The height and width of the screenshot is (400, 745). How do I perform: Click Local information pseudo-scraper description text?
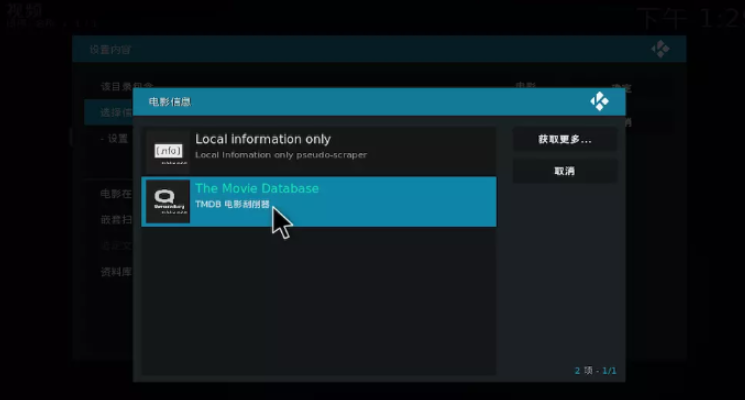point(281,155)
